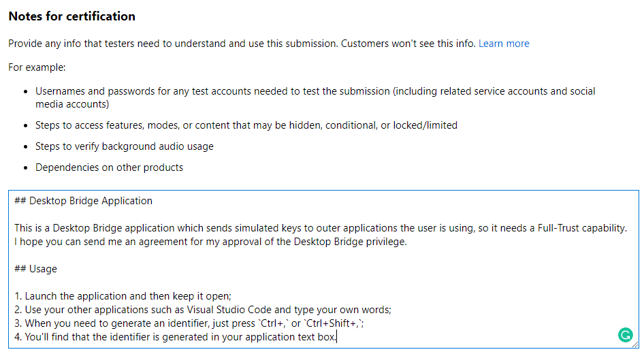Click the 'Dependencies on other products' bullet

[109, 167]
